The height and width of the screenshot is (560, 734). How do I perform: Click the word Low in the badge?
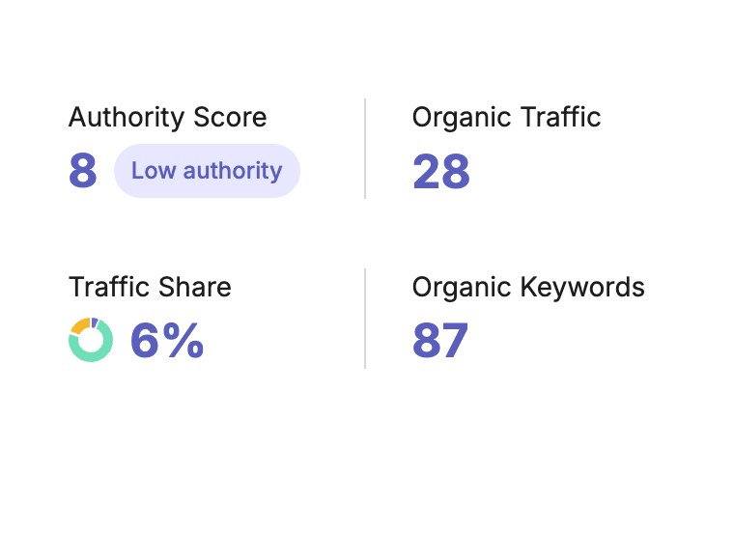tap(153, 170)
